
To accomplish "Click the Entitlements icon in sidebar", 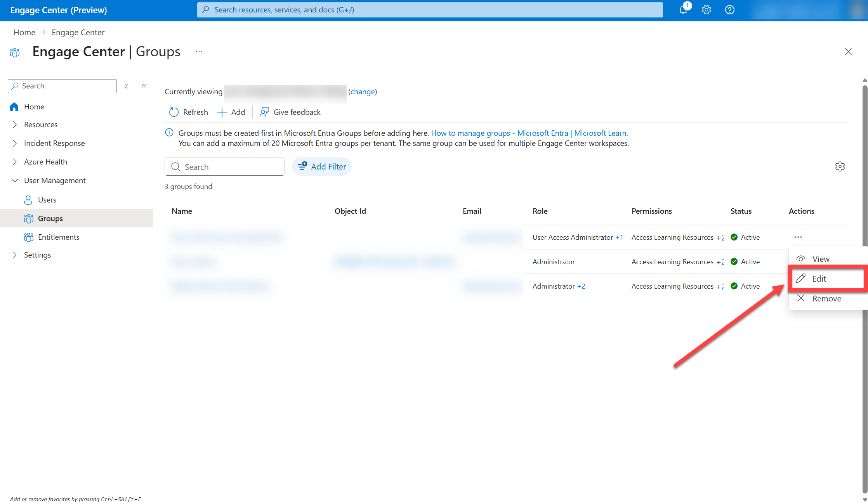I will click(29, 237).
